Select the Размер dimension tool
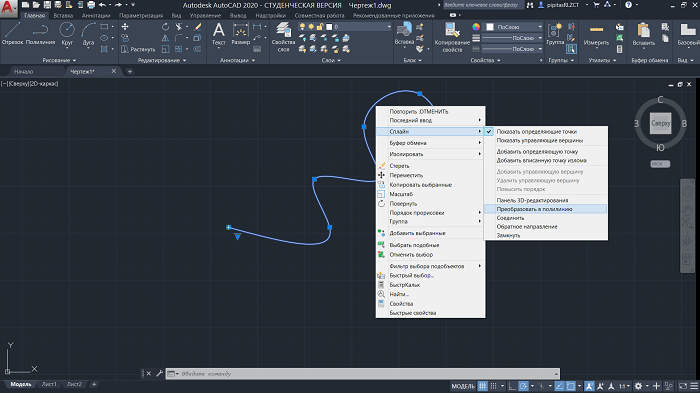Screen dimensions: 700x393 click(x=241, y=34)
